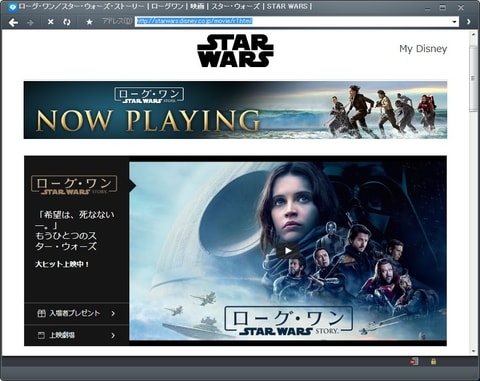The width and height of the screenshot is (480, 381).
Task: Play the Rogue One trailer video
Action: pyautogui.click(x=288, y=251)
